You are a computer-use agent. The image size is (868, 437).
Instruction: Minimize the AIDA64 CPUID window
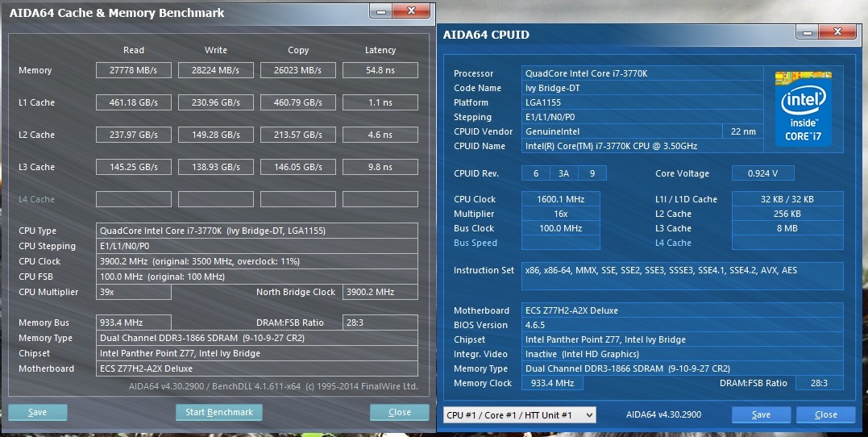pos(807,33)
